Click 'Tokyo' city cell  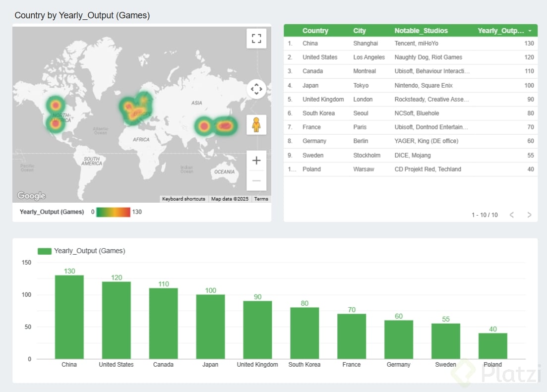(361, 85)
